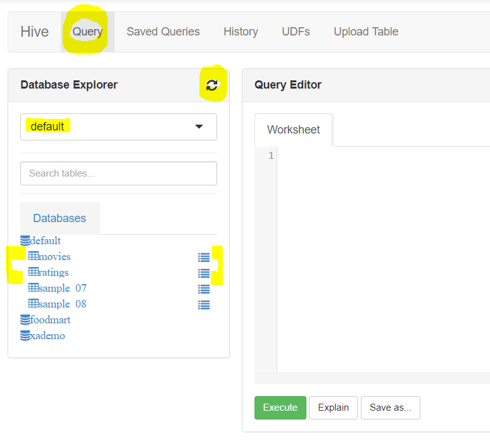Select the movies table name

pyautogui.click(x=54, y=256)
